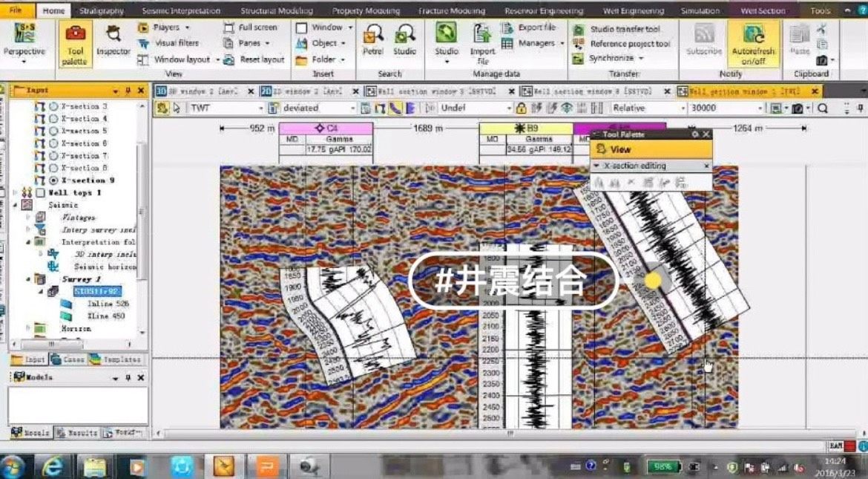Select X-section 8 radio button
Screen dimensions: 868x479
[53, 168]
